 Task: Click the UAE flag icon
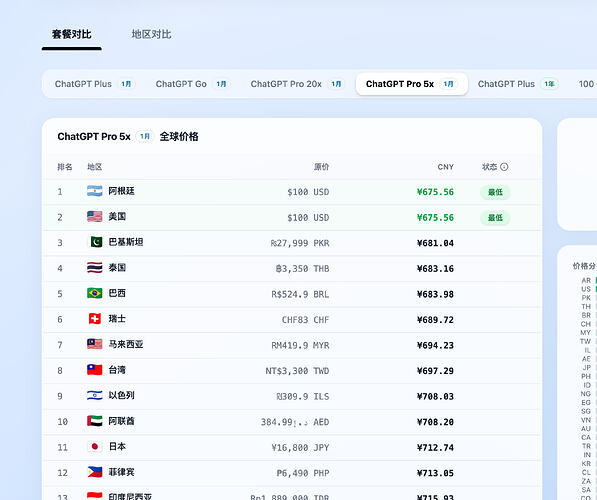(94, 421)
